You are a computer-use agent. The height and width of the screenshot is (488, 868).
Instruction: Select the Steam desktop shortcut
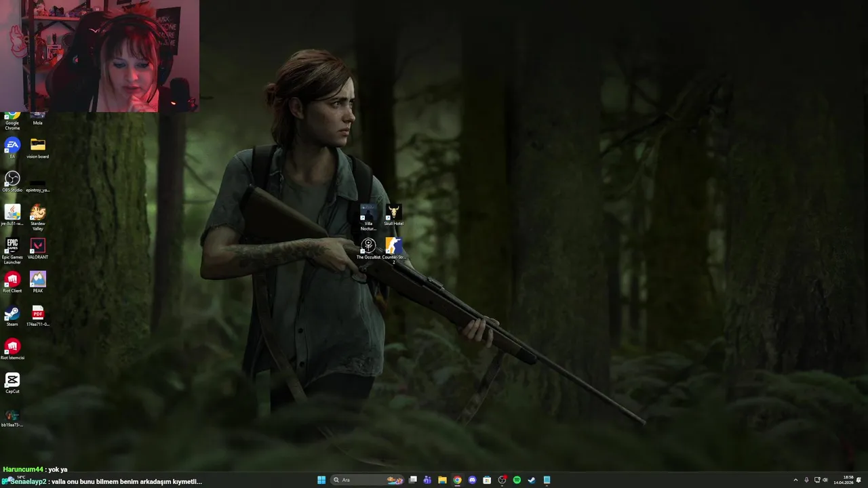click(12, 316)
